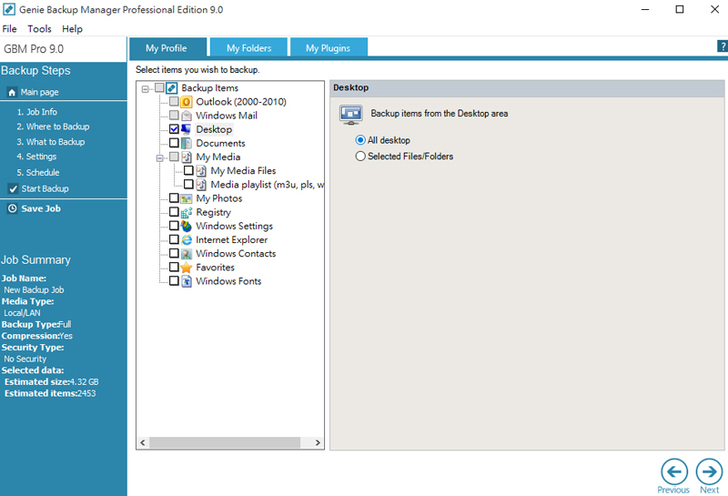Collapse the My Media tree node

coord(160,157)
